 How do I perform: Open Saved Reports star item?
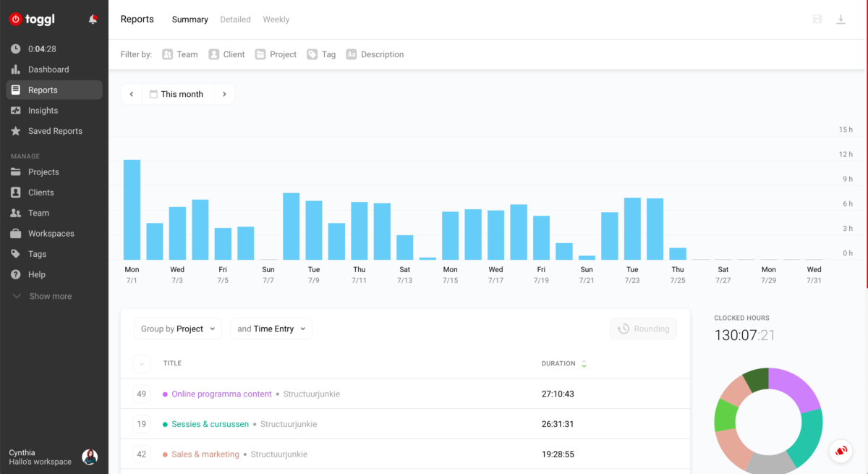(x=54, y=131)
